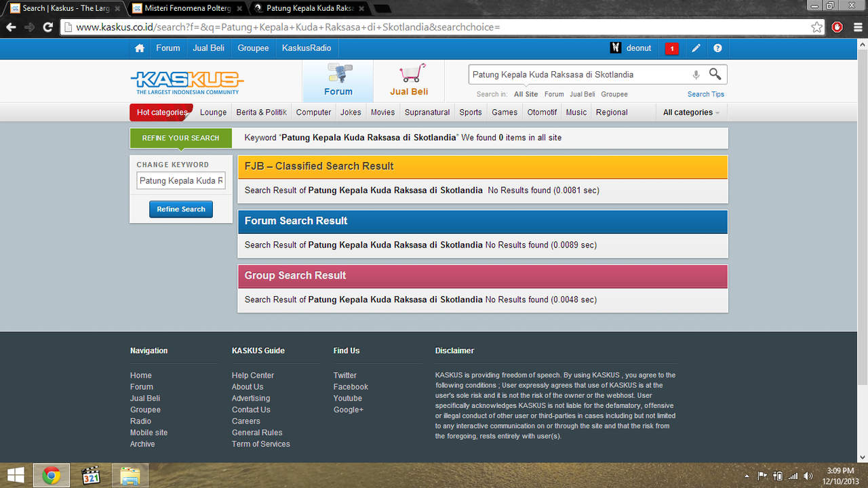The height and width of the screenshot is (488, 868).
Task: Click the Change Keyword input field
Action: [x=181, y=181]
